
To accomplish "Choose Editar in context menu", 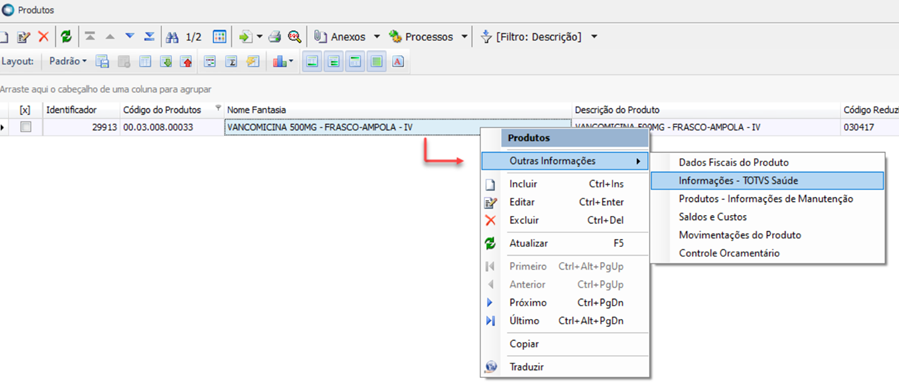I will [x=565, y=202].
